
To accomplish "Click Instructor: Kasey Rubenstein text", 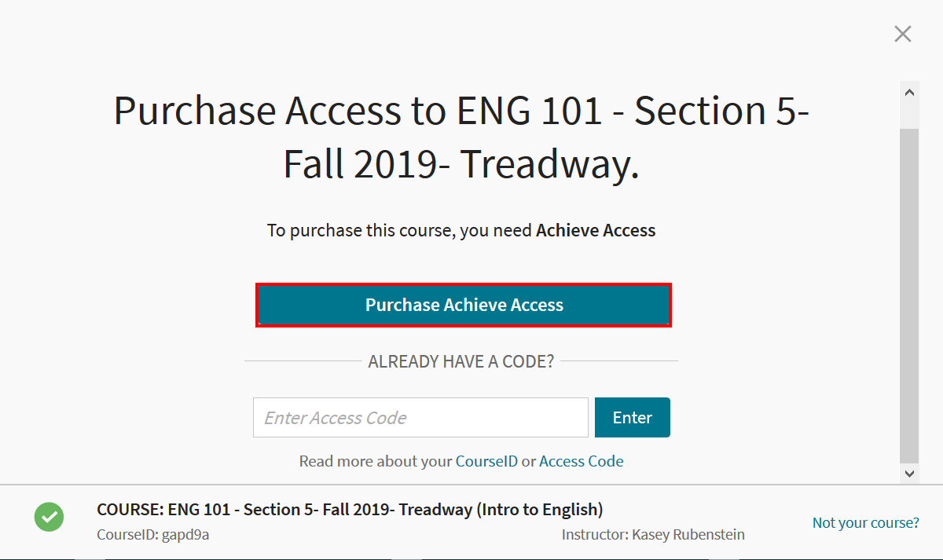I will 653,534.
